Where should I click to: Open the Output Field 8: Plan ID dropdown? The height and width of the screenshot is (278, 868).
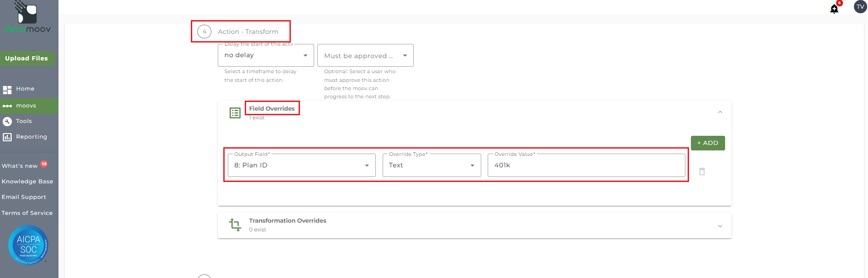[x=302, y=165]
